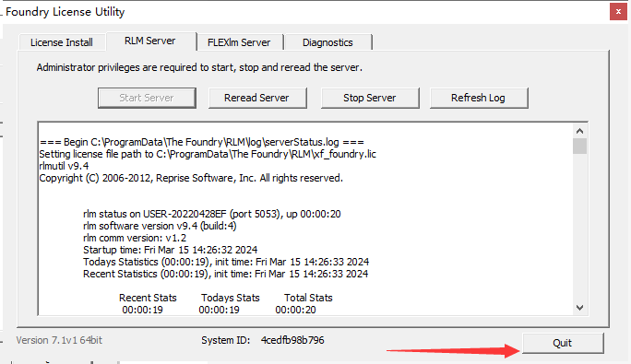
Task: Place cursor on the rlmutil v9.4 log line
Action: [64, 166]
